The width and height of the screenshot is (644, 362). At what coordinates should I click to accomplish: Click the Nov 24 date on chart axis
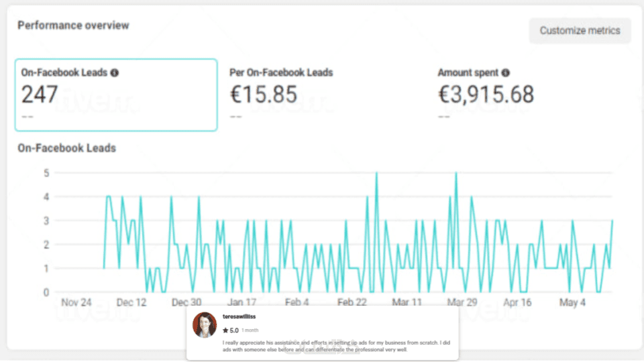[x=76, y=302]
